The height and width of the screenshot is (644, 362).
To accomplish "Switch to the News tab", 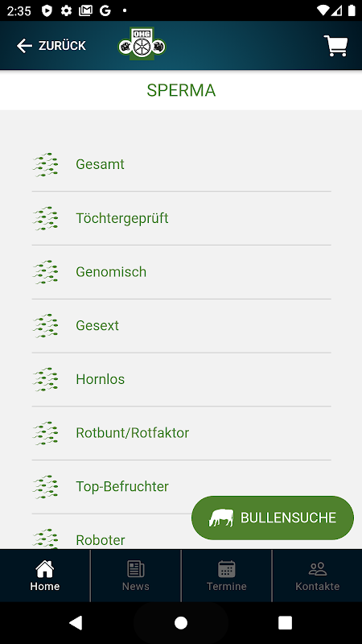I will 135,576.
